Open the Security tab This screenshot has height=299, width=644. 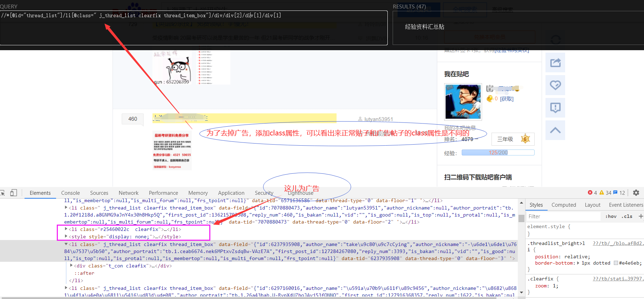click(264, 193)
